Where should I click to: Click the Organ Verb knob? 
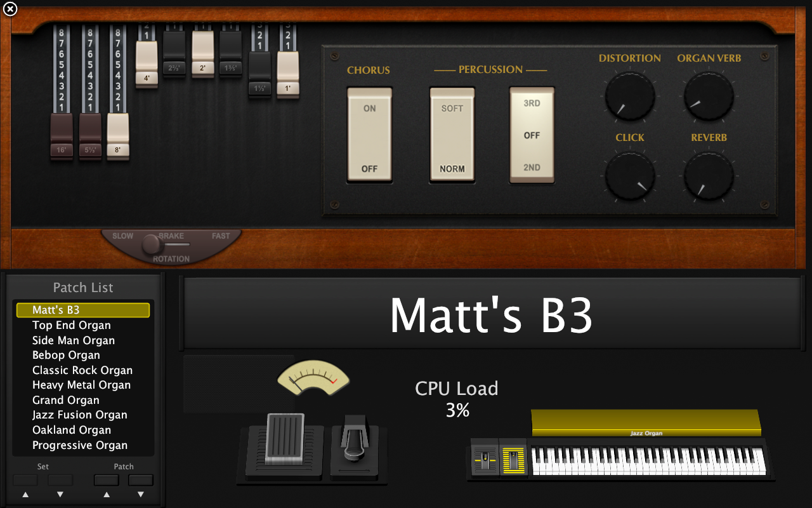coord(709,97)
